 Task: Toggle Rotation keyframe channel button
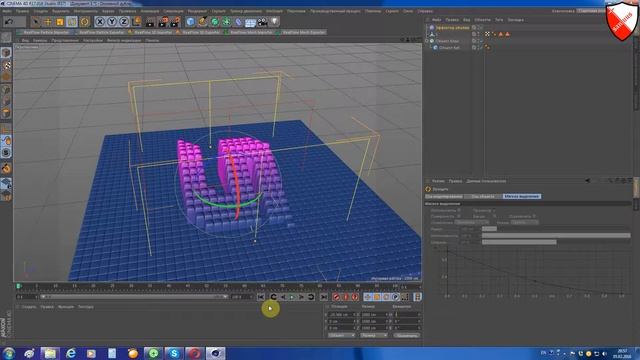point(386,297)
